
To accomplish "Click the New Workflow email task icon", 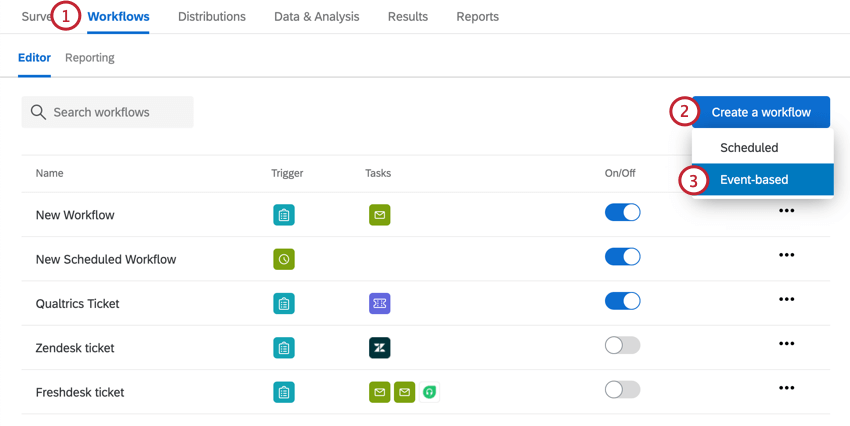I will [379, 215].
